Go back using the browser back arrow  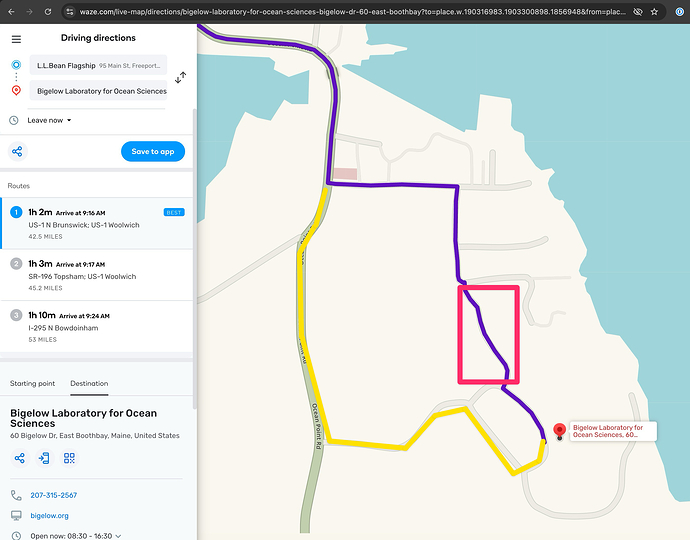point(11,12)
